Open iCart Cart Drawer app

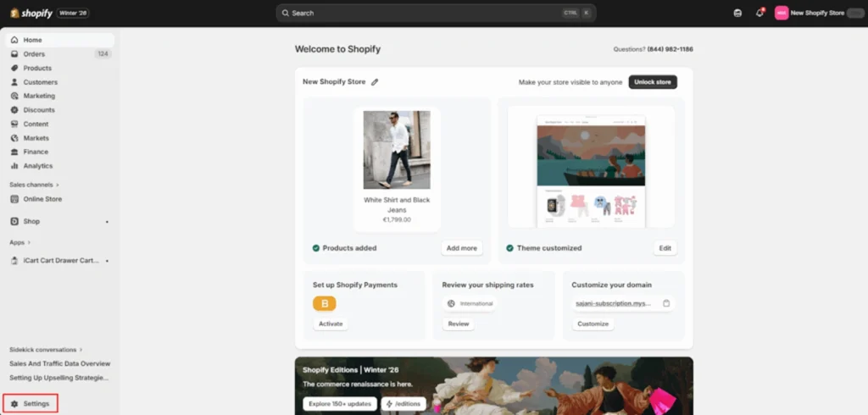[x=60, y=261]
